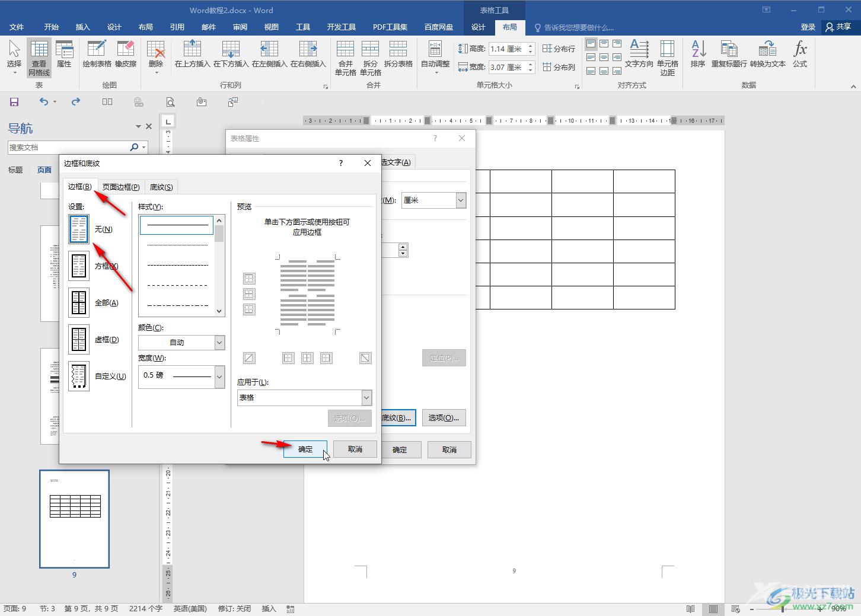The image size is (861, 616).
Task: Open the Apply to dropdown
Action: click(366, 398)
